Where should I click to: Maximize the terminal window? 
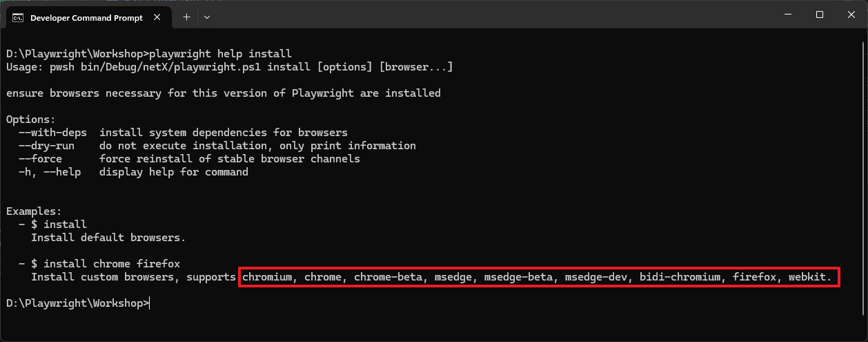pos(819,15)
